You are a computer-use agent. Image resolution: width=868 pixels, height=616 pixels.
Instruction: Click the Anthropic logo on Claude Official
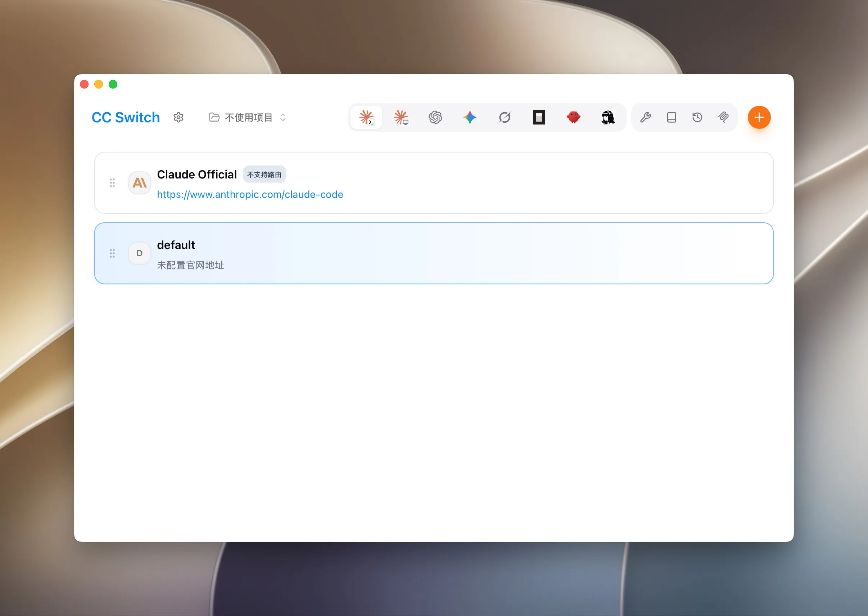(x=139, y=183)
